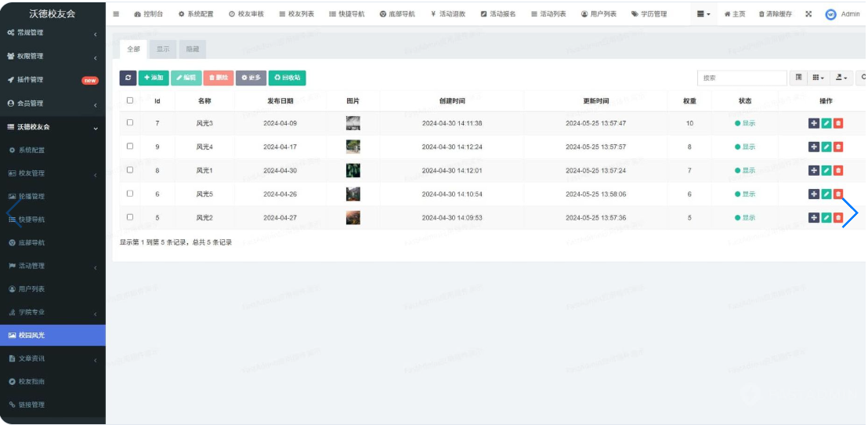Expand the 常规管理 sidebar menu
The image size is (868, 425).
pos(52,33)
